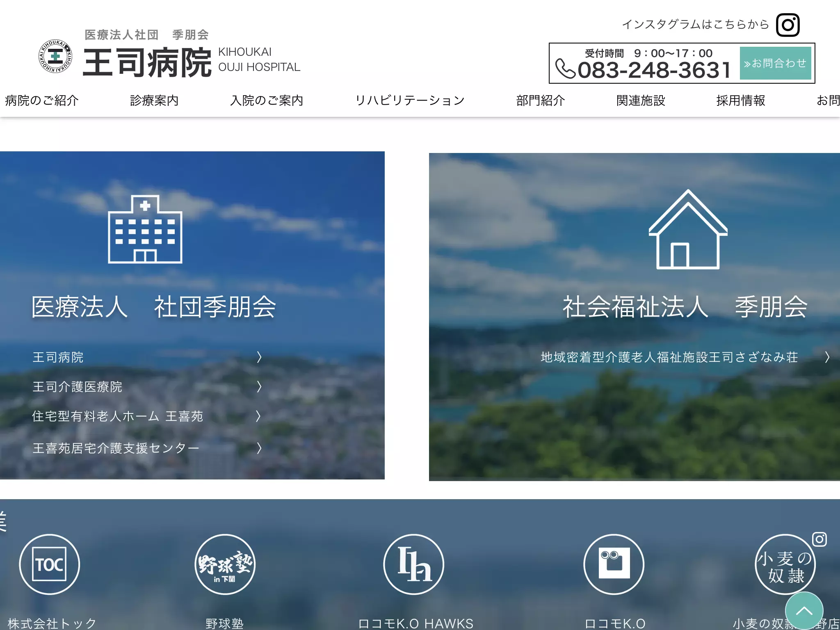
Task: Click the 王司病院 title logo text
Action: (x=147, y=62)
